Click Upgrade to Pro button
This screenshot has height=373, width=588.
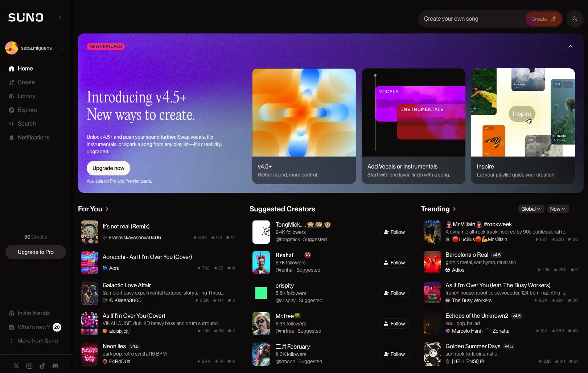[36, 252]
